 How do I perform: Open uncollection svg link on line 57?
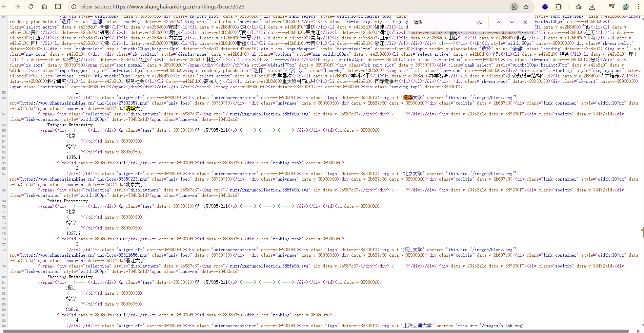pos(267,114)
